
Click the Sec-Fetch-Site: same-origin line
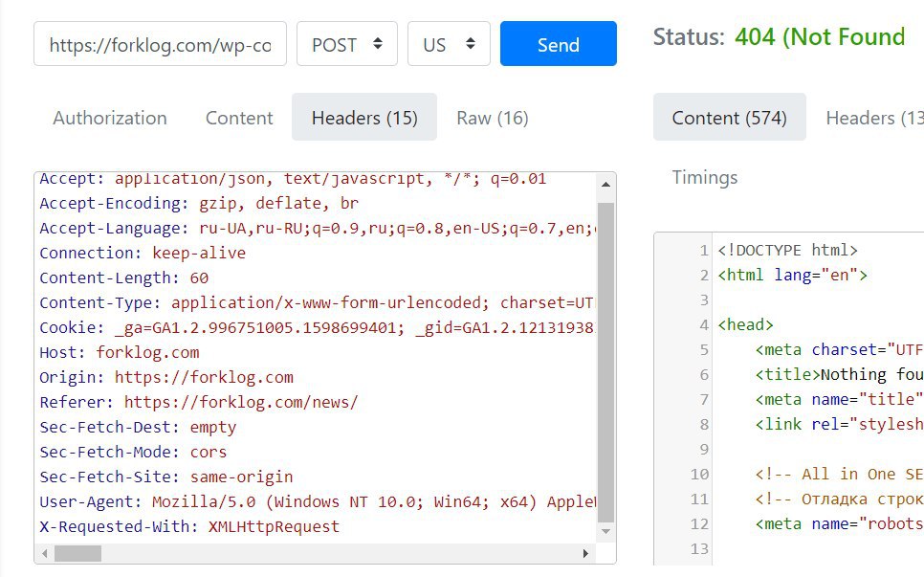(166, 477)
